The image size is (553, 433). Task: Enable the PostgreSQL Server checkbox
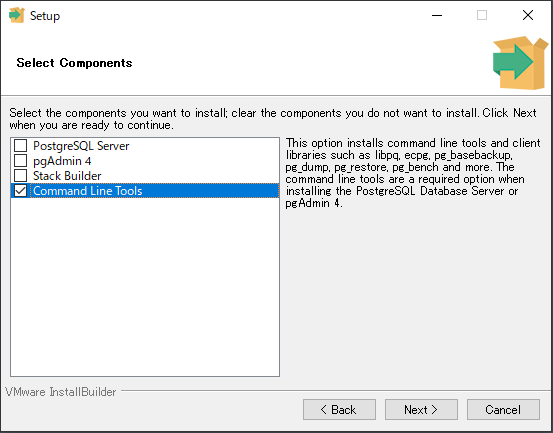click(x=20, y=146)
